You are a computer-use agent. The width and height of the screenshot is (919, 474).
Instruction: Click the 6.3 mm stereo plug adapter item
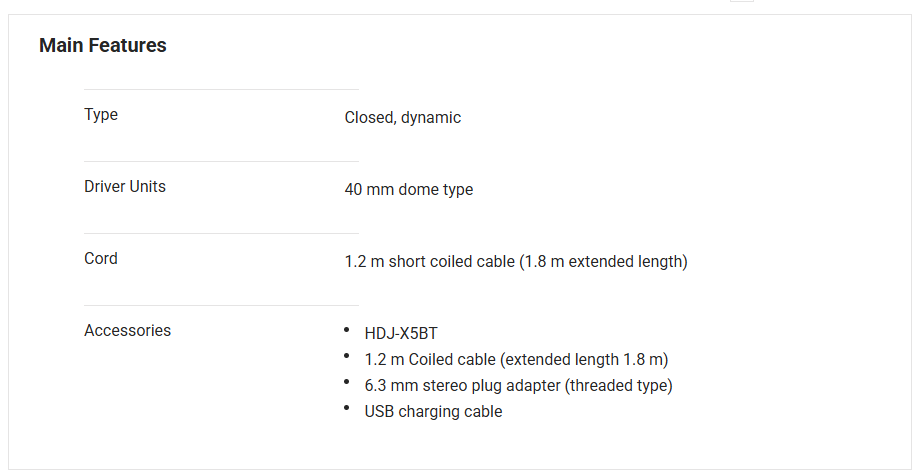coord(518,386)
